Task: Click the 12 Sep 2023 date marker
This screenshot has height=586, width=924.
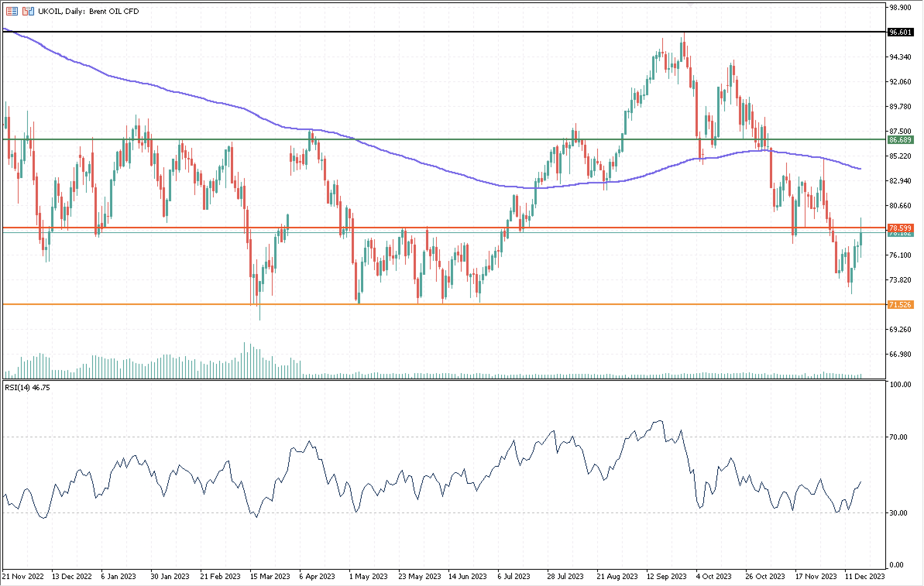Action: [666, 576]
